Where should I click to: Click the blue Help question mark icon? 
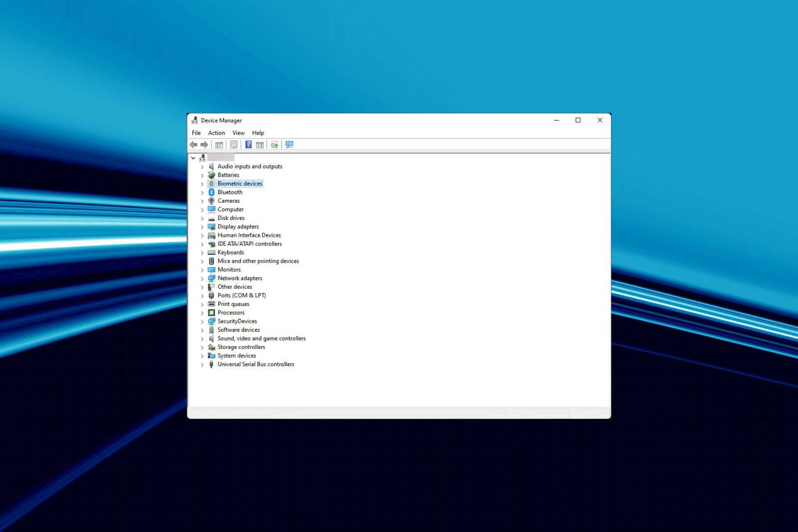pyautogui.click(x=249, y=145)
